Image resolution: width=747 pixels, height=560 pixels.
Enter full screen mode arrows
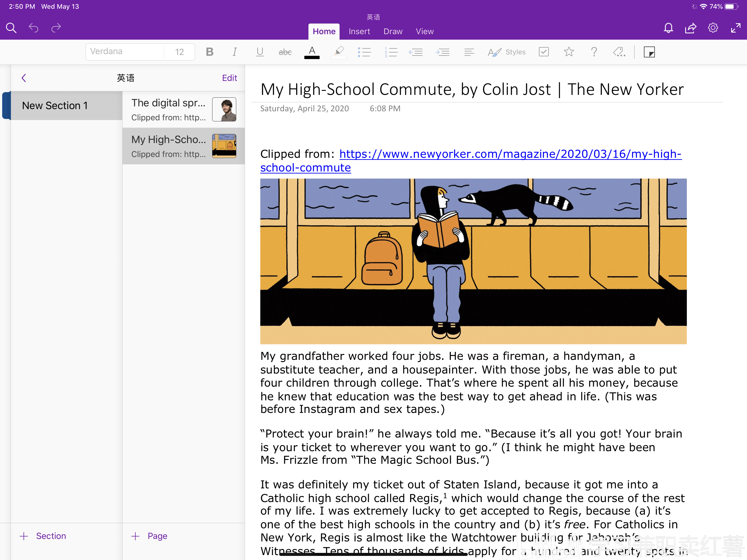pyautogui.click(x=736, y=28)
